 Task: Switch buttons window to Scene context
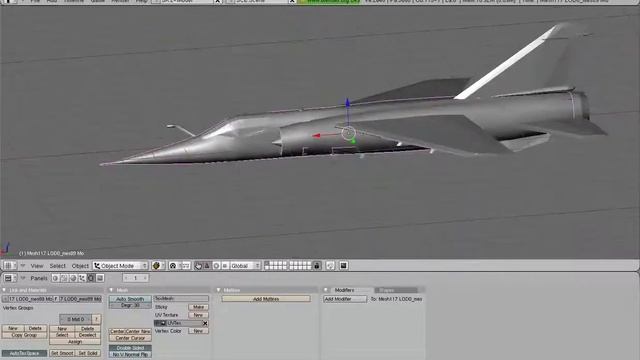(x=100, y=278)
